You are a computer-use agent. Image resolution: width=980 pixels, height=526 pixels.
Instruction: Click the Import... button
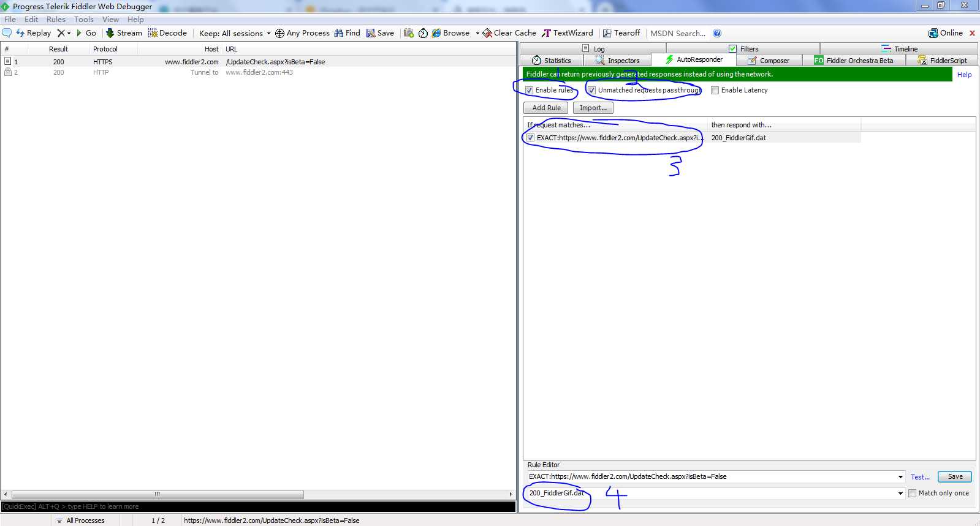point(593,108)
